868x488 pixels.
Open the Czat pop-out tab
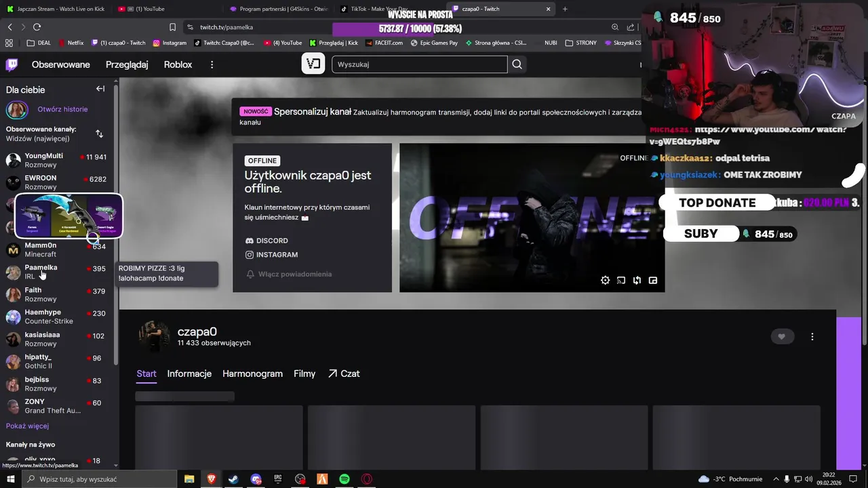[344, 373]
